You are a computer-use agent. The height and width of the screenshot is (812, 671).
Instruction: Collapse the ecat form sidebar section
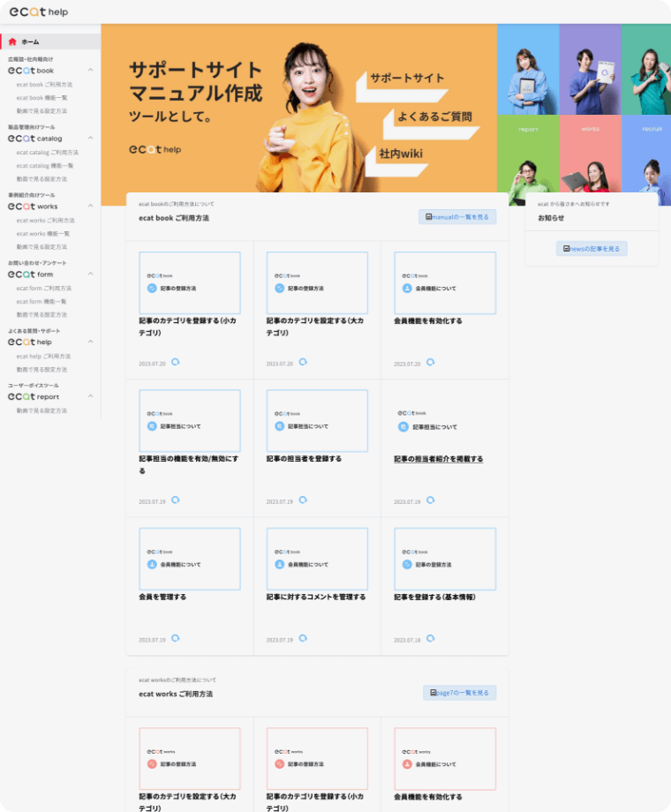click(x=91, y=274)
